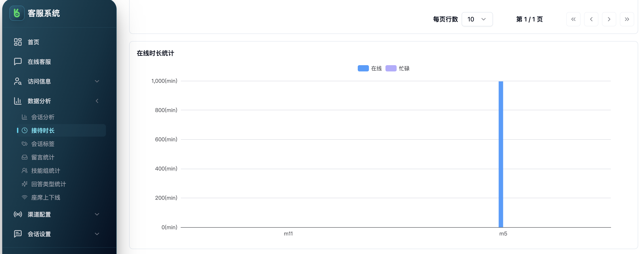This screenshot has width=644, height=254.
Task: Jump to the last page button
Action: point(627,19)
